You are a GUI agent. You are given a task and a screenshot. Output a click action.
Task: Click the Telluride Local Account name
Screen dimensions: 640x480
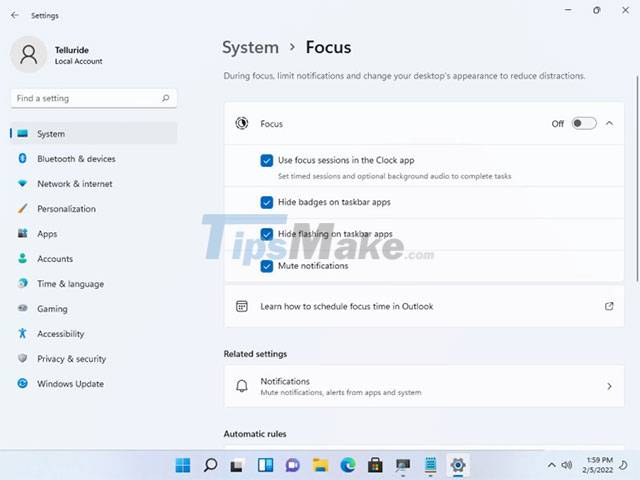(x=78, y=55)
